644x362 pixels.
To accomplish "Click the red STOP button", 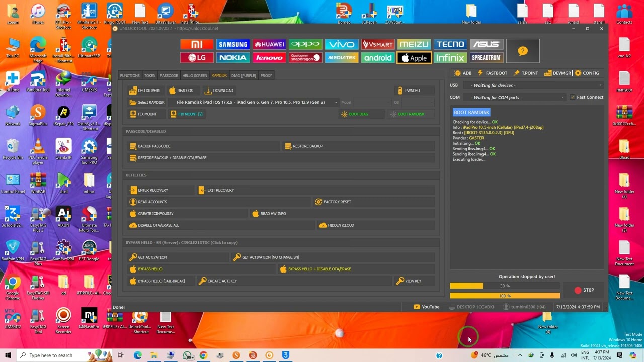I will (584, 290).
